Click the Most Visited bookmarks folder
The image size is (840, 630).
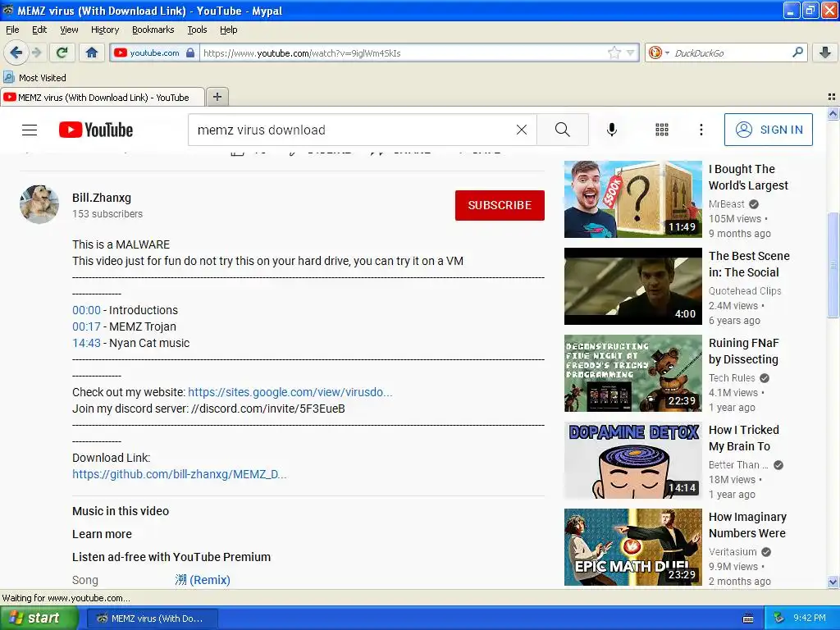tap(34, 78)
